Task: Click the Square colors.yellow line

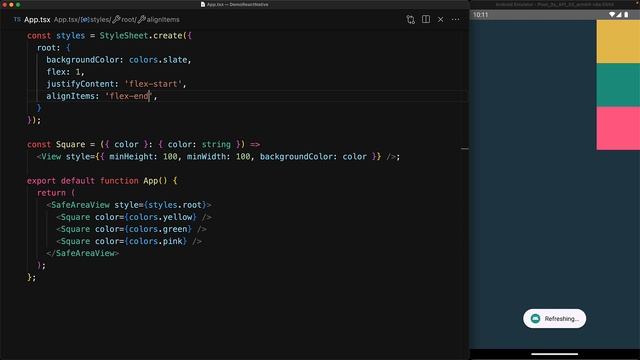Action: tap(134, 217)
